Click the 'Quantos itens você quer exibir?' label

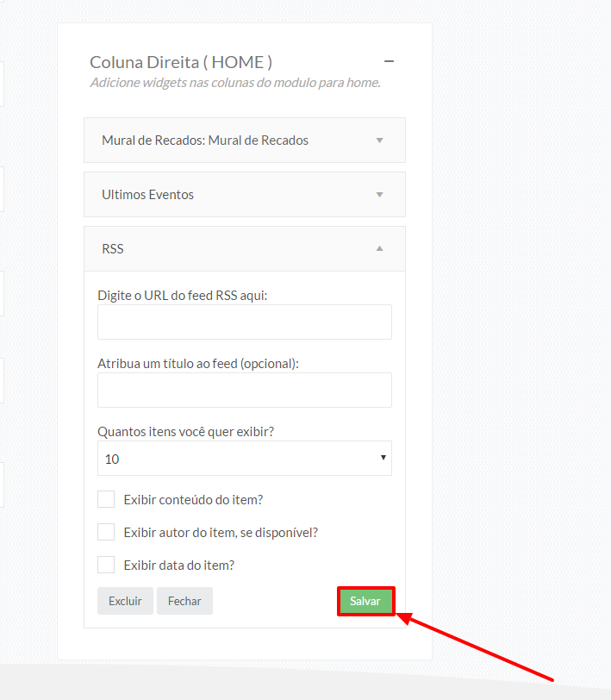[x=185, y=432]
